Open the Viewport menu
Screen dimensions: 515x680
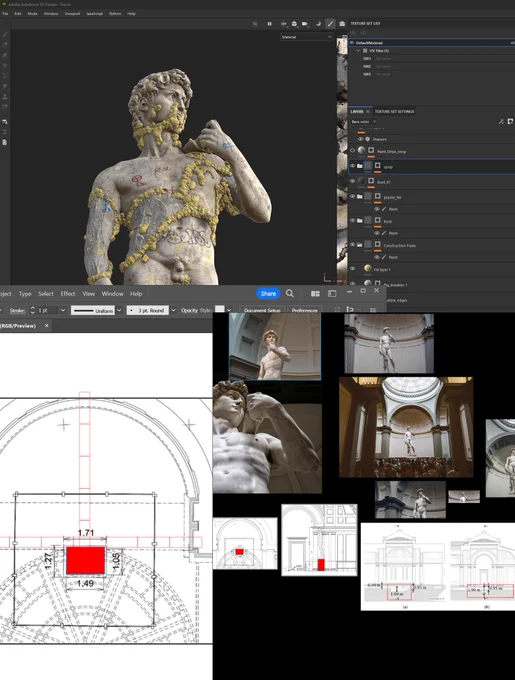coord(72,13)
